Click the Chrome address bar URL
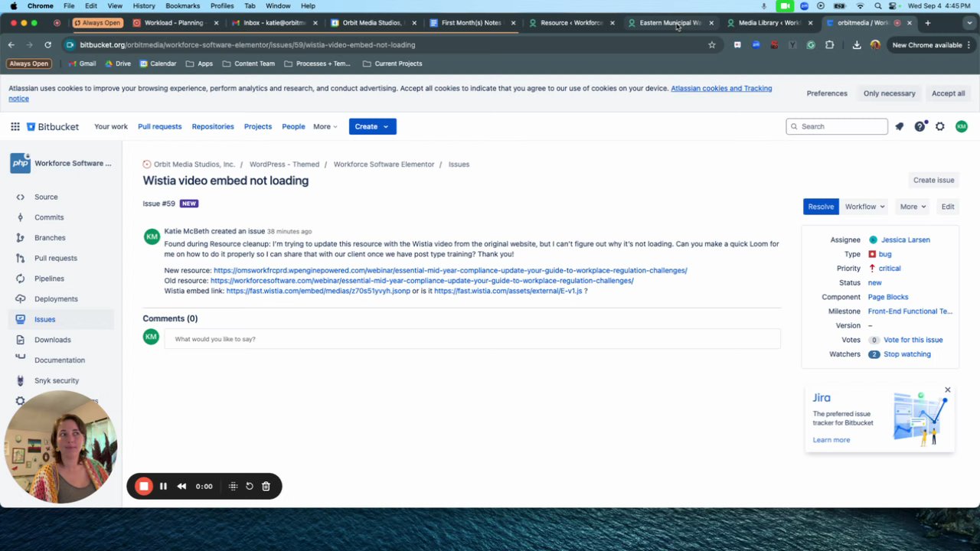 tap(247, 45)
